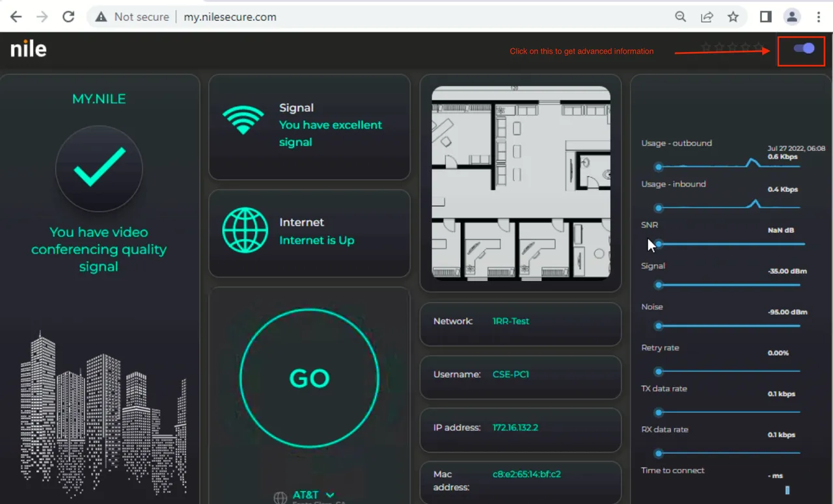This screenshot has width=833, height=504.
Task: Open the Chrome three-dot menu
Action: tap(819, 16)
